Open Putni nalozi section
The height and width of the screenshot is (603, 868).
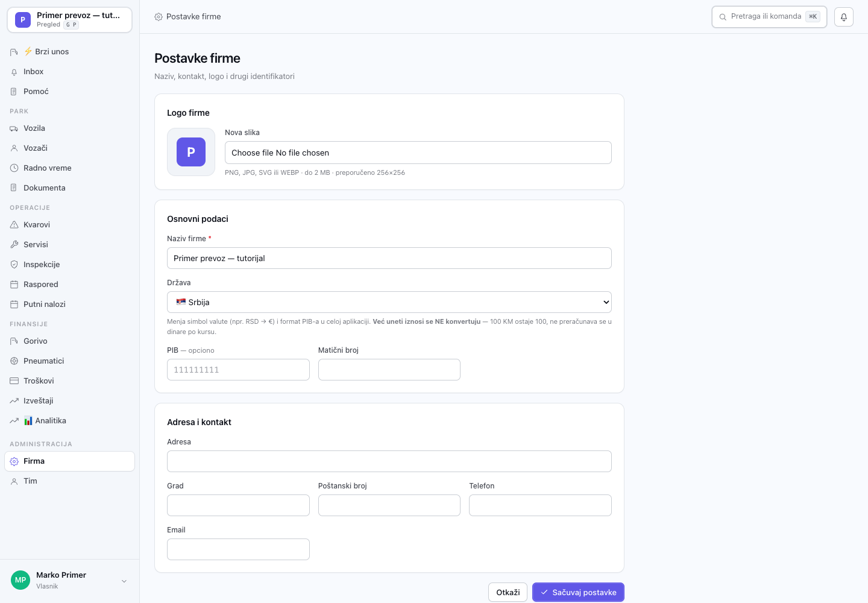(70, 305)
